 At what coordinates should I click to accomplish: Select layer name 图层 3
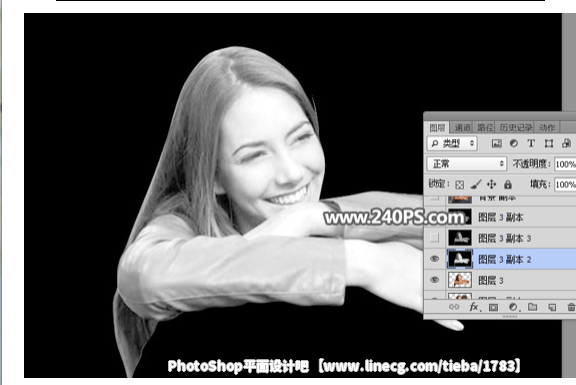pyautogui.click(x=490, y=281)
